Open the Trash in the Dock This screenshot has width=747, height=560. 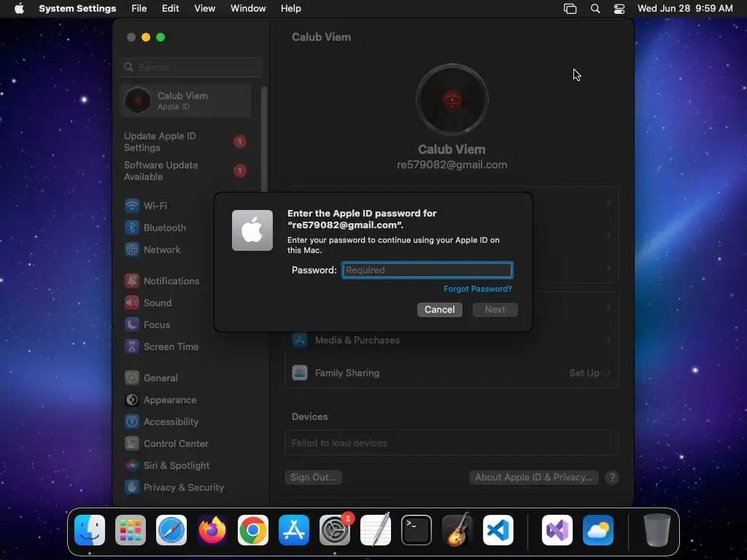pyautogui.click(x=657, y=530)
